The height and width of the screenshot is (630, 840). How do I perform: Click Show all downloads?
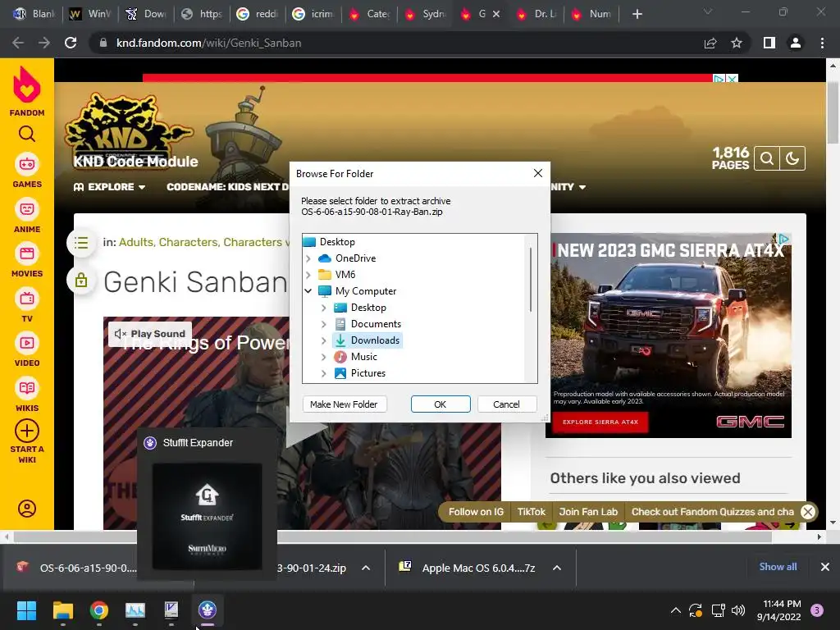point(778,567)
